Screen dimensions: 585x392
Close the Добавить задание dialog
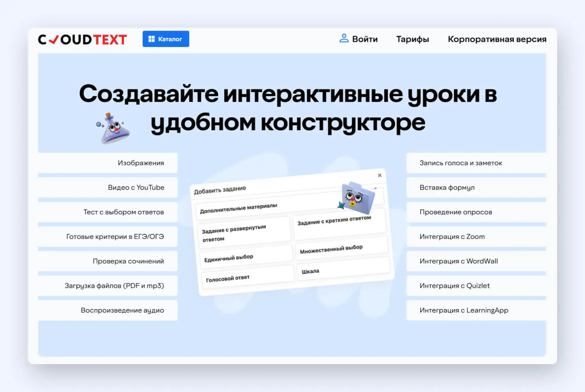[380, 175]
